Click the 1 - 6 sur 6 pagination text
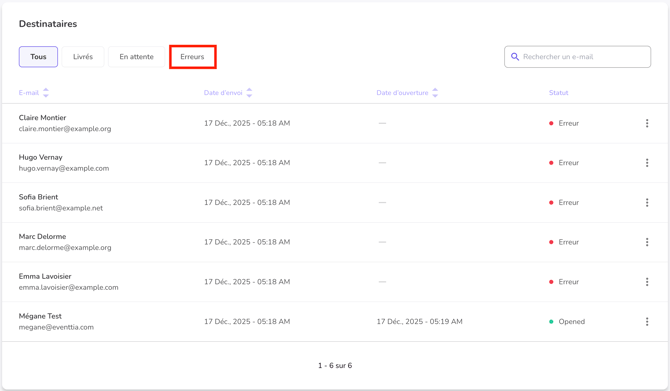The image size is (670, 391). (x=335, y=365)
